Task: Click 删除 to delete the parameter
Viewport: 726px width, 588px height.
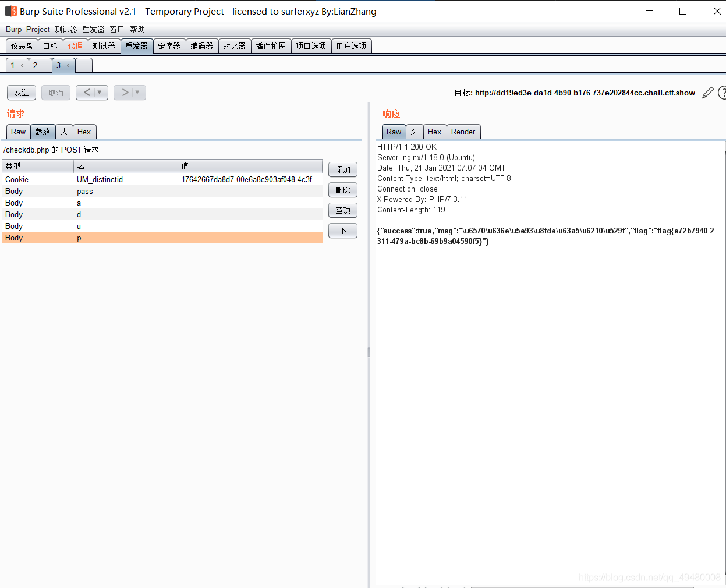Action: coord(343,190)
